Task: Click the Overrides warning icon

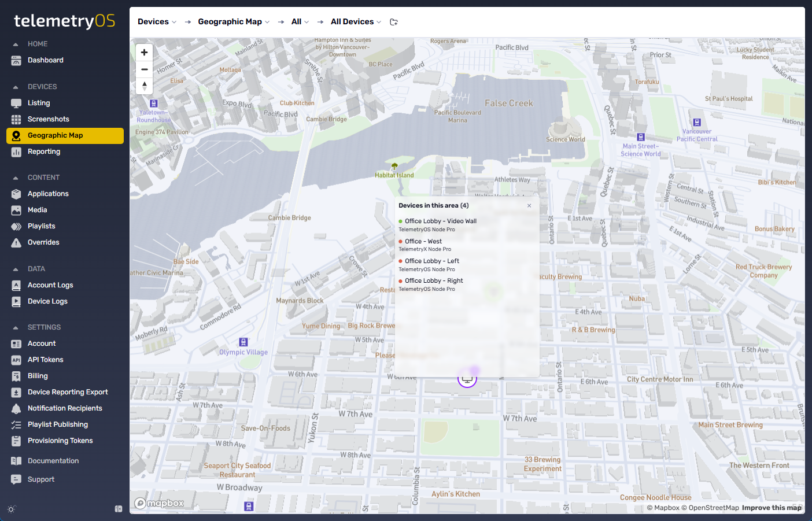Action: (16, 242)
